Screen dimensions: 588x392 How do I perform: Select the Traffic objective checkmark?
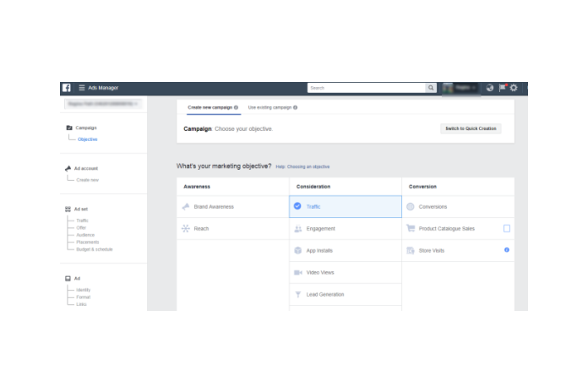tap(297, 206)
